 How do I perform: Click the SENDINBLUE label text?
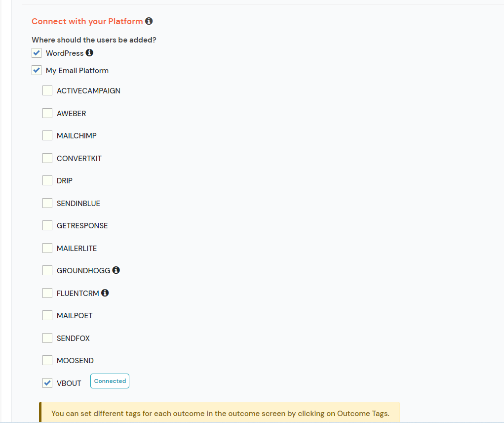click(78, 203)
